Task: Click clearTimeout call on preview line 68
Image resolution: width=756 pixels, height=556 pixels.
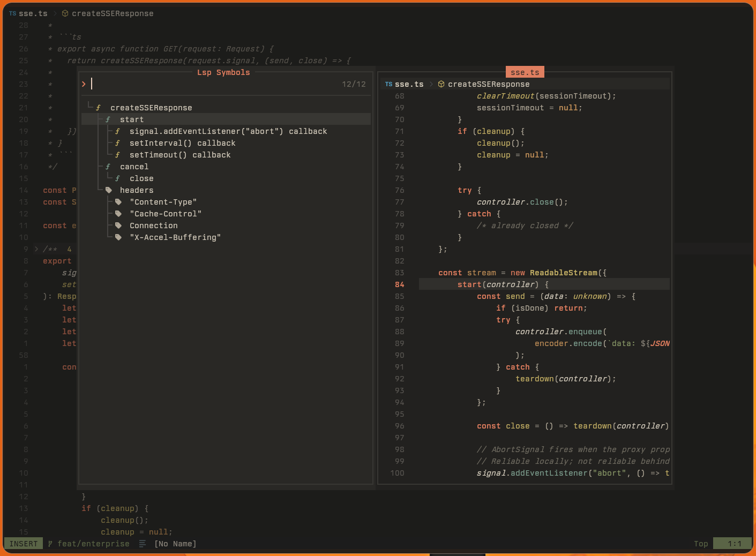Action: click(x=505, y=96)
